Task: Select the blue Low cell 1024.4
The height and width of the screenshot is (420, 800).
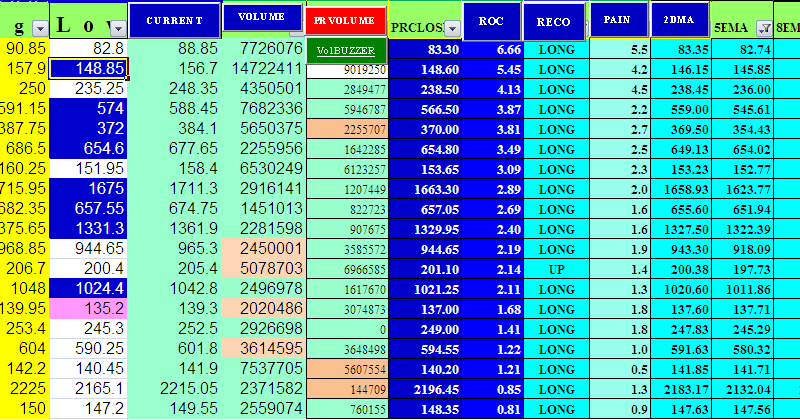Action: point(88,288)
